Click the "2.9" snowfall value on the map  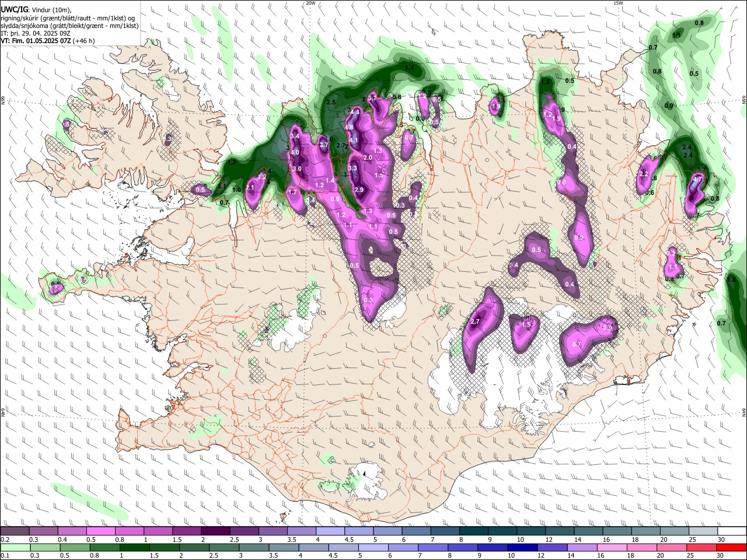point(359,190)
